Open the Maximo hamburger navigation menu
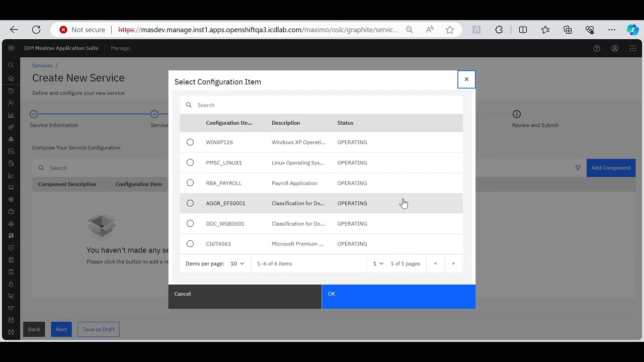 coord(11,48)
